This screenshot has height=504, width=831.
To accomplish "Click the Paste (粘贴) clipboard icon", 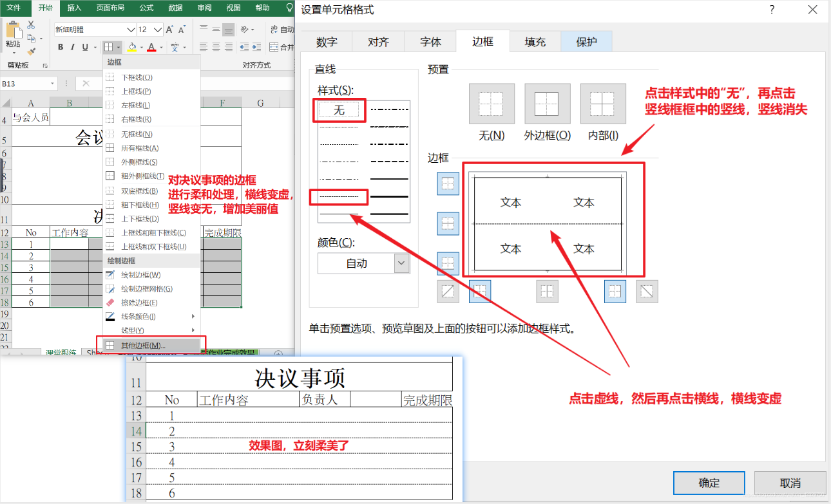I will 13,31.
